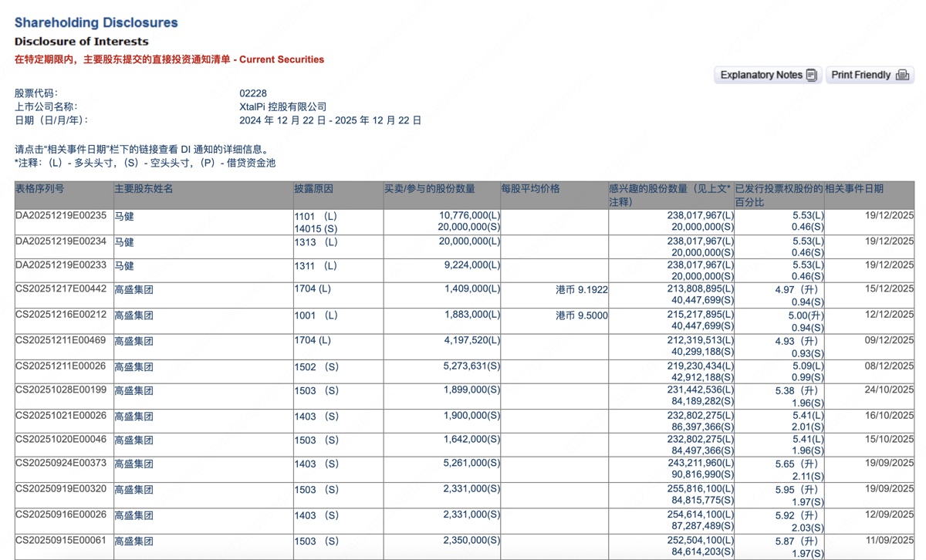This screenshot has width=926, height=560.
Task: Select form serial CS20250916E00026
Action: coord(61,515)
